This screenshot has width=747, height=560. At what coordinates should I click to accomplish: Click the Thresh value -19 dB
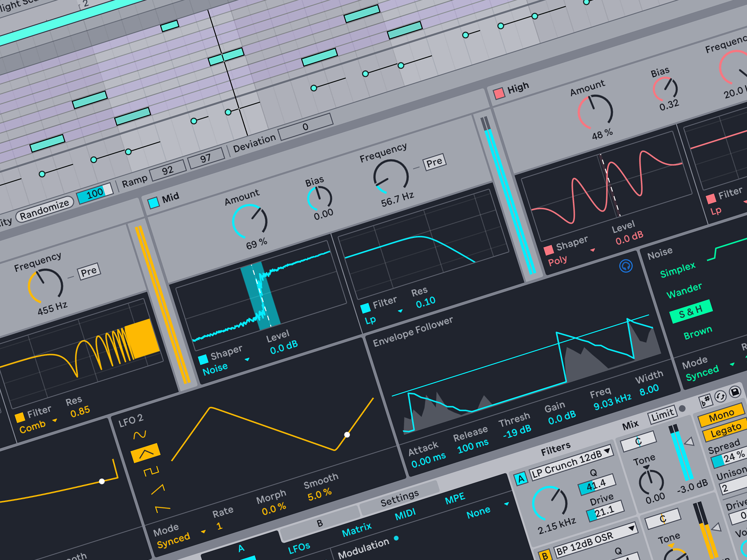[517, 431]
